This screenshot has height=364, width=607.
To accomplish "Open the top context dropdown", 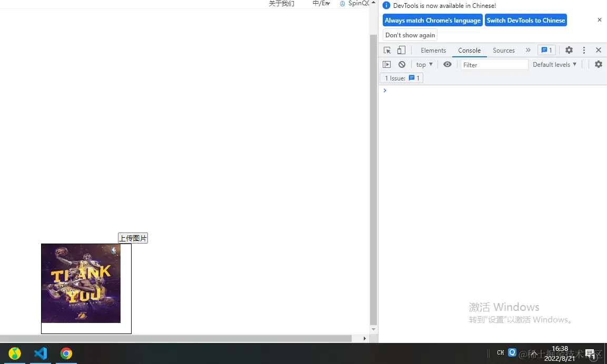I will pos(424,65).
